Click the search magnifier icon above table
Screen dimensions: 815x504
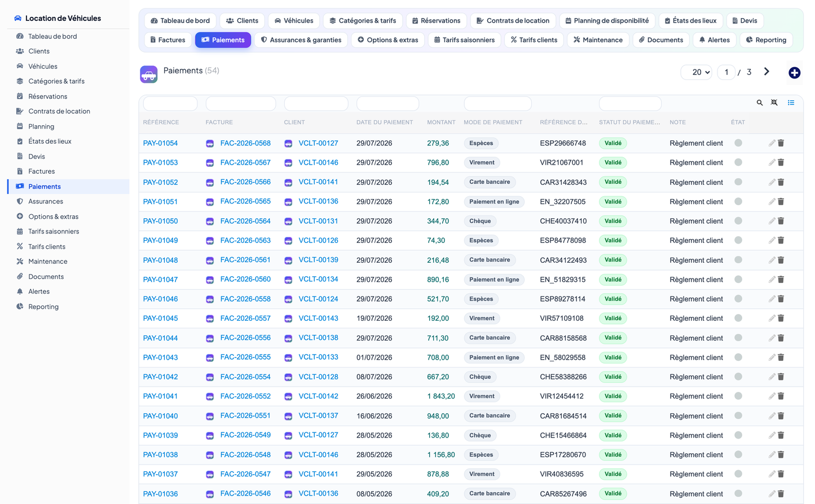760,103
